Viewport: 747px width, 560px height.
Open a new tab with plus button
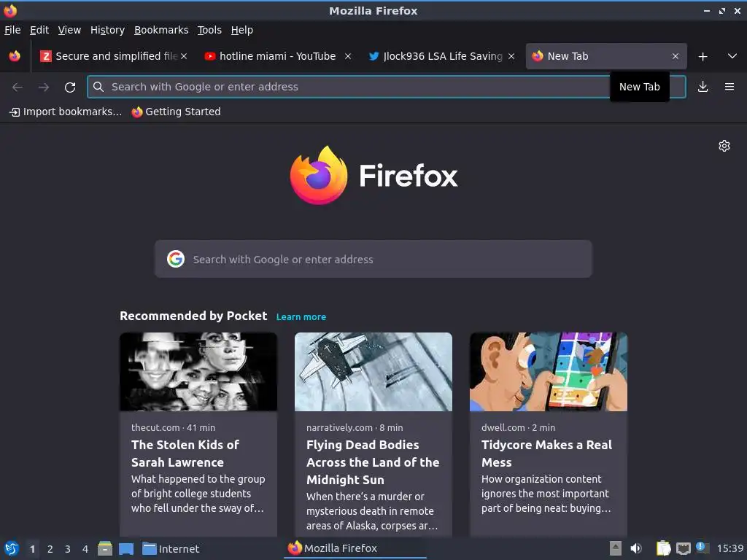(703, 57)
